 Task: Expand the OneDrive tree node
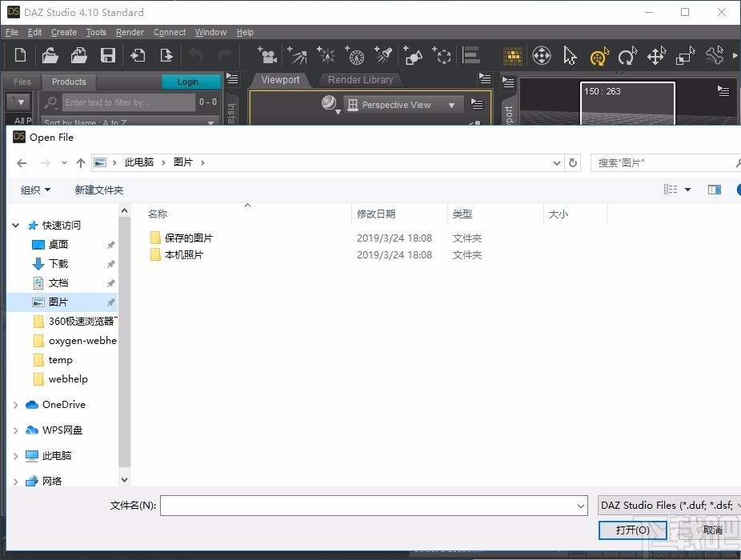pyautogui.click(x=15, y=405)
